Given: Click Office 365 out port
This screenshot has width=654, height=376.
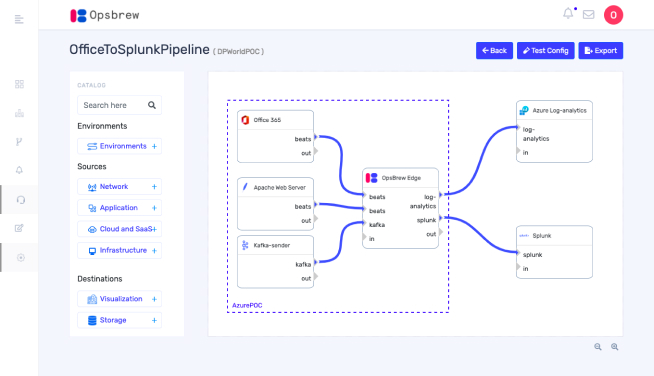Looking at the screenshot, I should (316, 151).
